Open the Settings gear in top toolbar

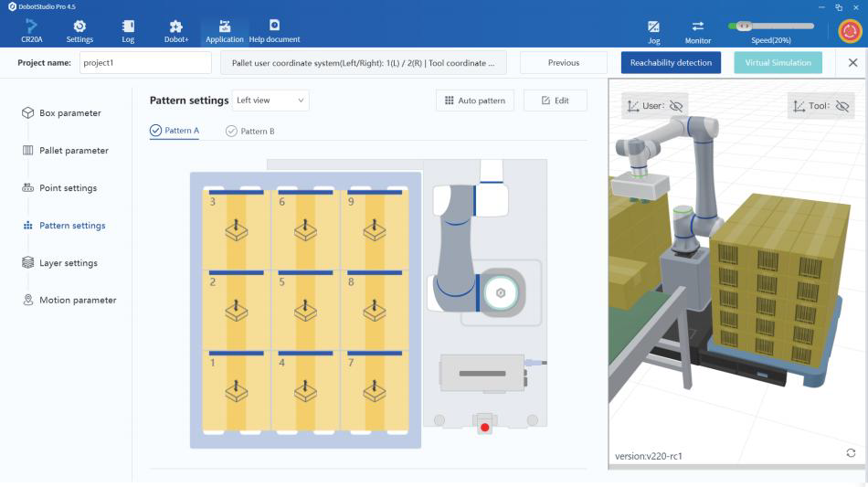pyautogui.click(x=79, y=28)
